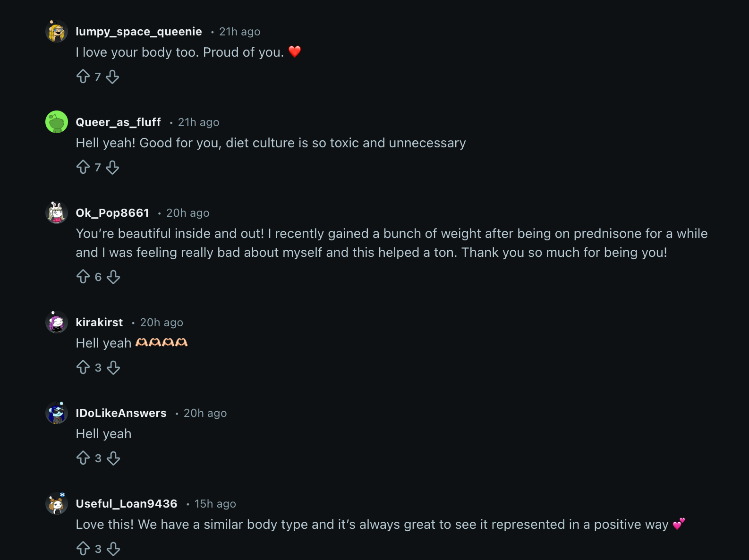Click Queer_as_fluff's green avatar
Viewport: 749px width, 560px height.
(x=57, y=122)
